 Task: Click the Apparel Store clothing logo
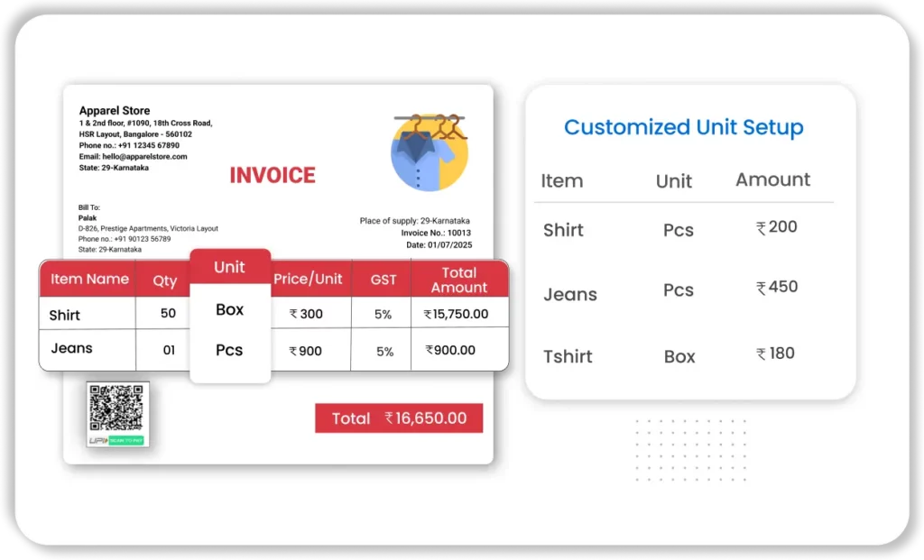[x=430, y=151]
